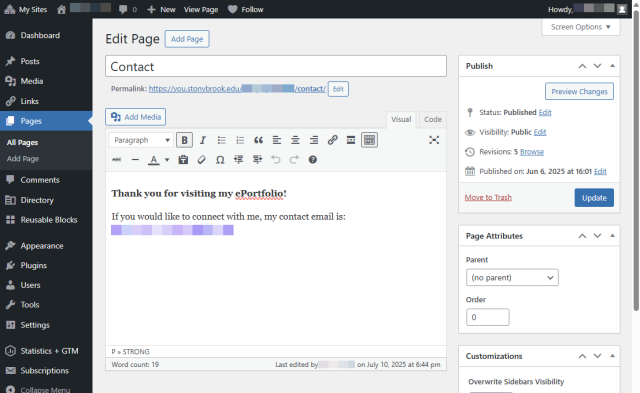
Task: Edit the published date
Action: click(600, 171)
